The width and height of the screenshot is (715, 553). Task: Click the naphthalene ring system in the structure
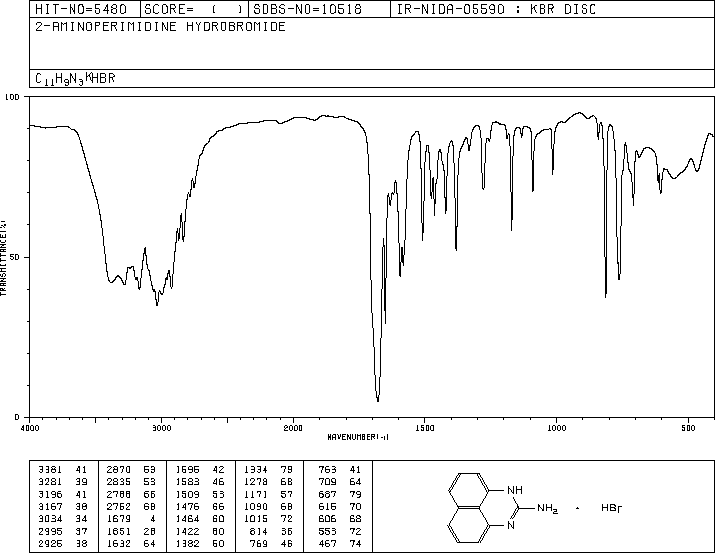(470, 508)
